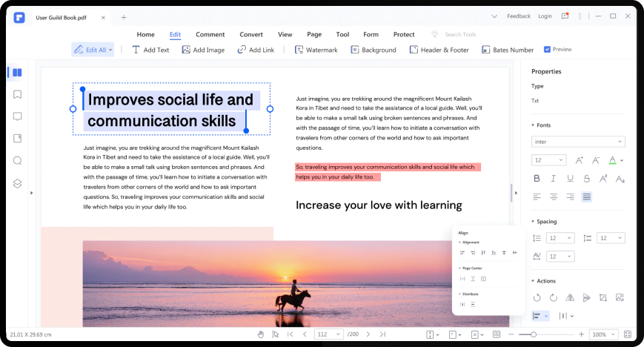644x347 pixels.
Task: Apply superscript formatting
Action: point(603,179)
